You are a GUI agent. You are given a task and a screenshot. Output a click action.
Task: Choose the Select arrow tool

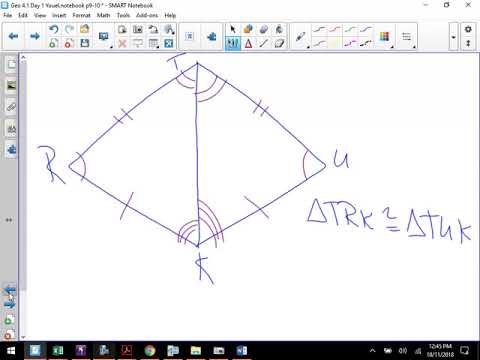coord(233,29)
